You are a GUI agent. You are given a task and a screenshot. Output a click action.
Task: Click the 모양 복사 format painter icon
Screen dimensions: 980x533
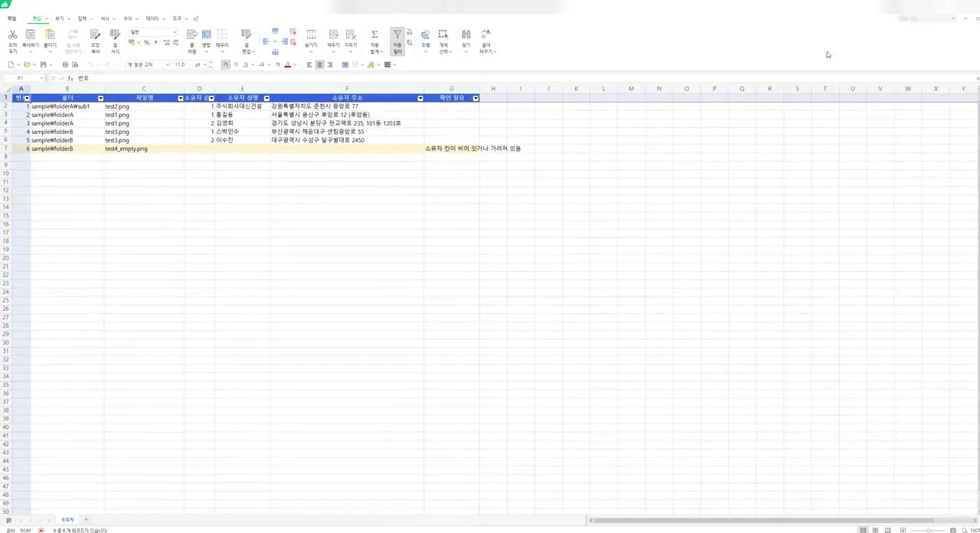click(x=95, y=34)
